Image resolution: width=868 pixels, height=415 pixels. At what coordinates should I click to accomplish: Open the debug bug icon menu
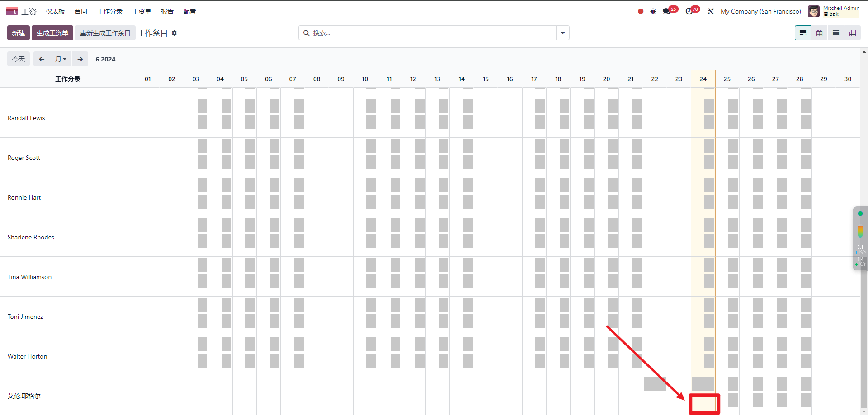pos(653,11)
